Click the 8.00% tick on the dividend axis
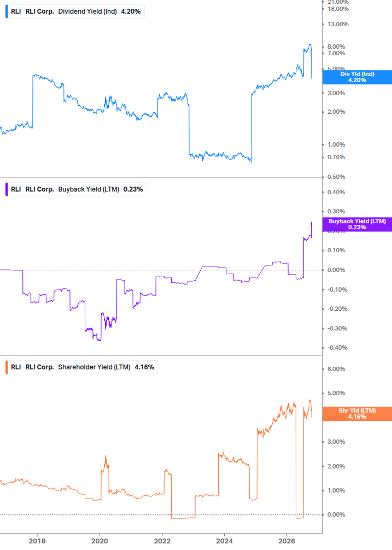This screenshot has height=550, width=392. 336,47
